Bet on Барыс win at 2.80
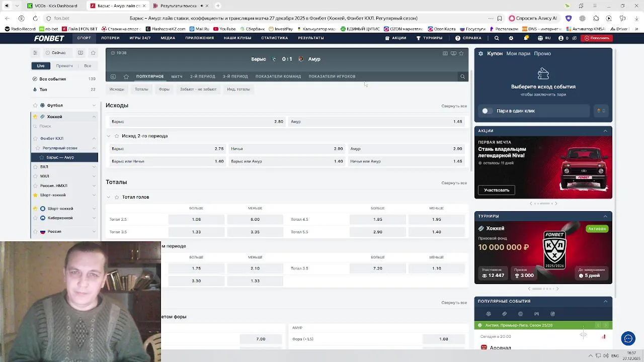The width and height of the screenshot is (644, 362). 197,122
